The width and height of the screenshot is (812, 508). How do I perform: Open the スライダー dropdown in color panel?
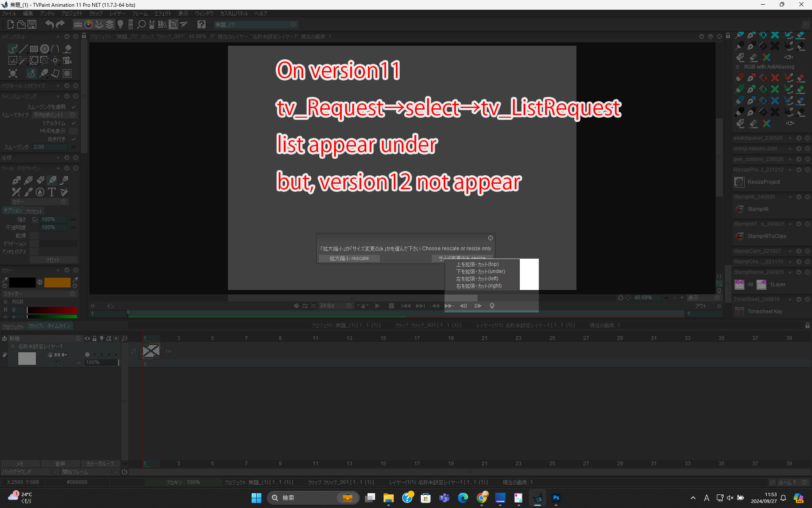click(39, 294)
